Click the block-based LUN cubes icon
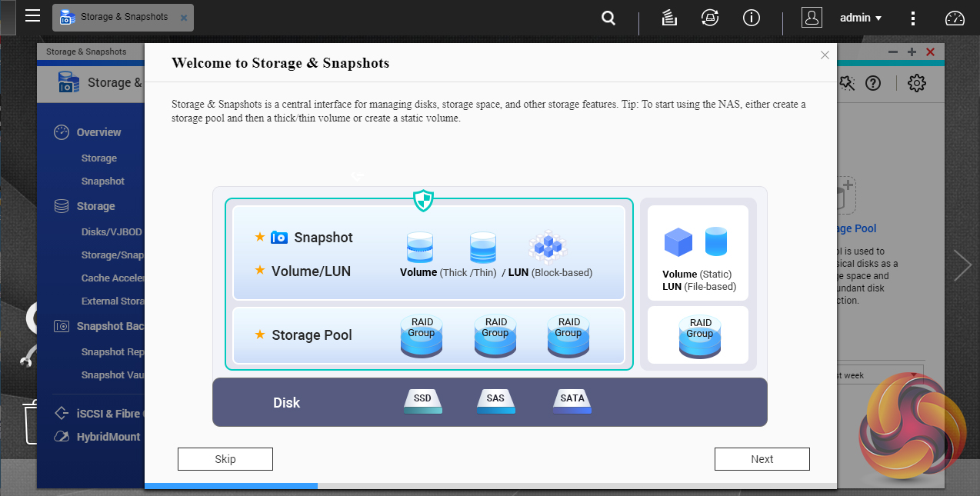 tap(548, 247)
